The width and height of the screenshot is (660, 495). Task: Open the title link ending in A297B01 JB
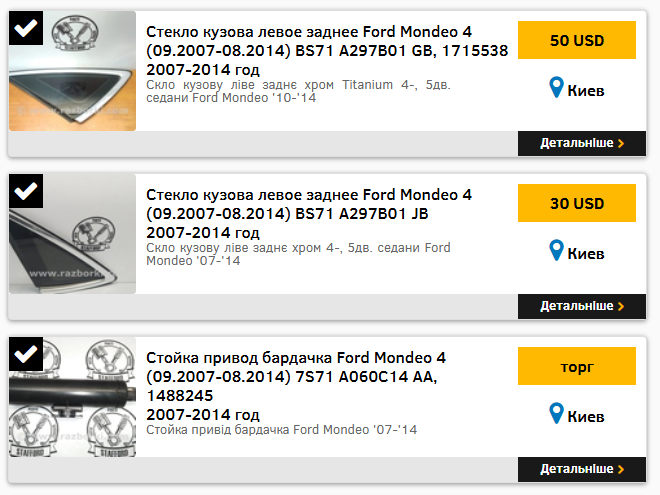point(309,204)
